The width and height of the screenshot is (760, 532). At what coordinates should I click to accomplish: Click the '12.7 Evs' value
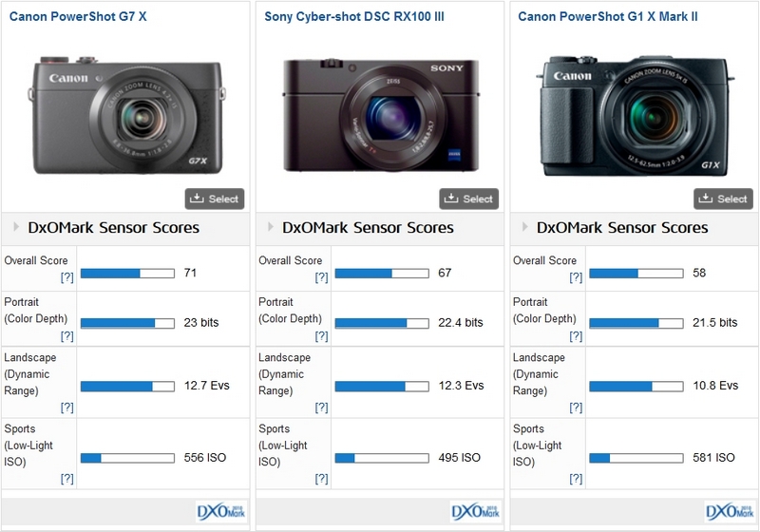click(206, 386)
